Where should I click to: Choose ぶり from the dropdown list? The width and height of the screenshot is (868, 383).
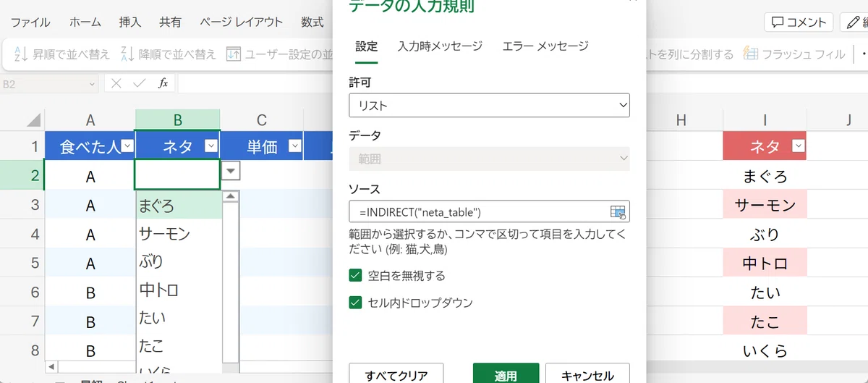[x=179, y=262]
